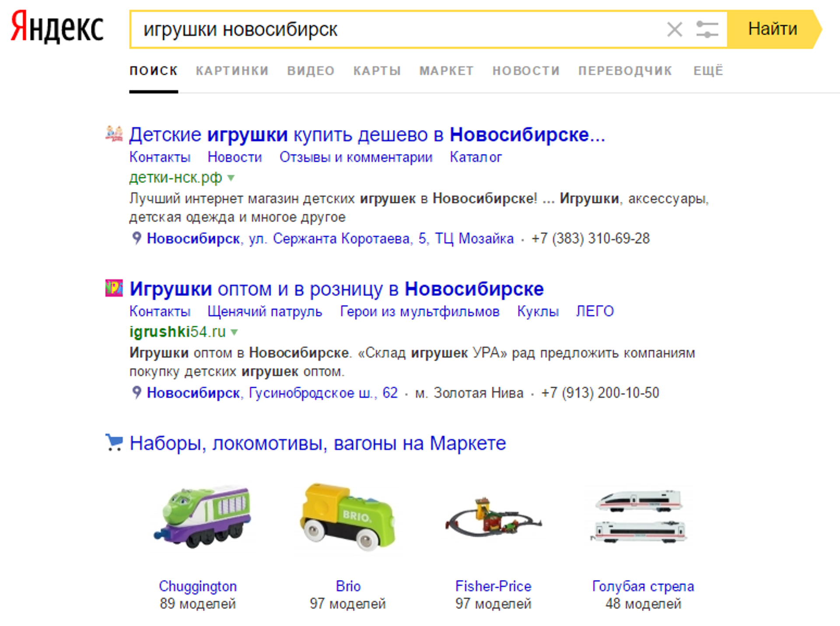Open Новости sitelink under first result
Screen dimensions: 840x626
pyautogui.click(x=235, y=157)
